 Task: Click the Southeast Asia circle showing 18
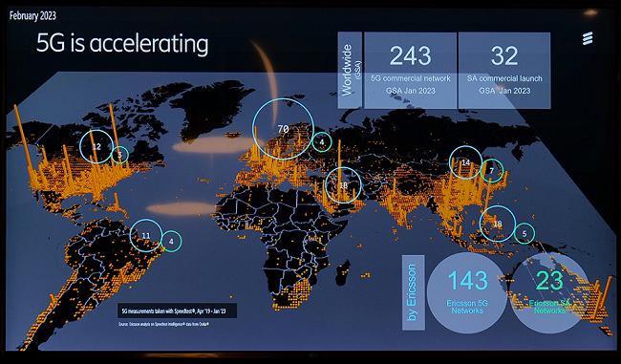pos(498,224)
